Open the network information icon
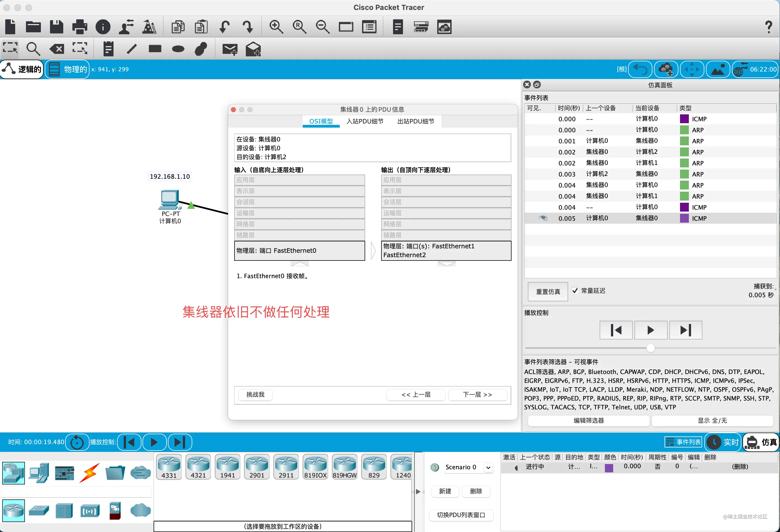 pos(103,27)
